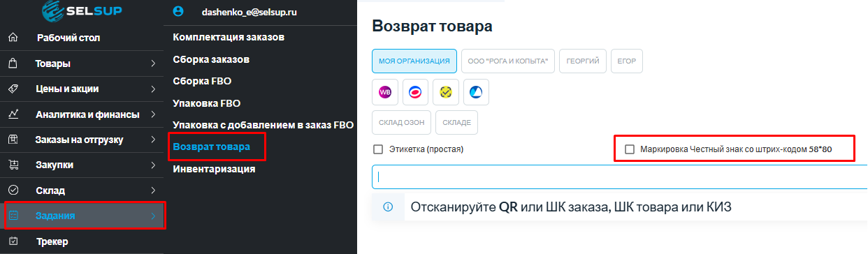Click the tracker icon beside Трекер
The image size is (868, 254).
[13, 241]
